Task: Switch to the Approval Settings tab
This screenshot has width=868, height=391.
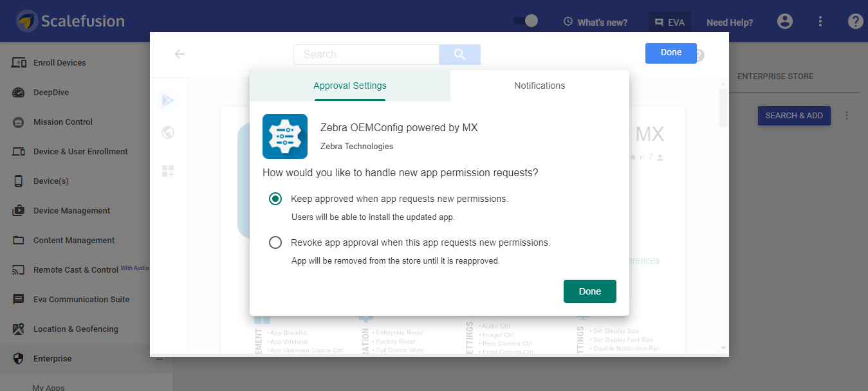Action: [x=350, y=86]
